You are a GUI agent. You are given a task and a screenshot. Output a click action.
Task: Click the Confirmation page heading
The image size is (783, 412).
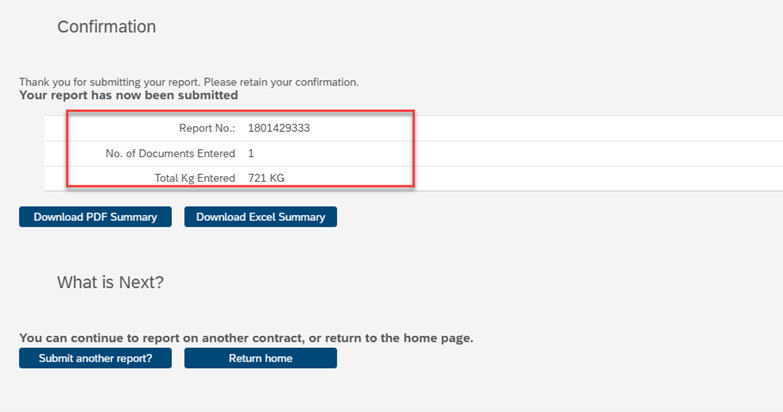click(106, 27)
